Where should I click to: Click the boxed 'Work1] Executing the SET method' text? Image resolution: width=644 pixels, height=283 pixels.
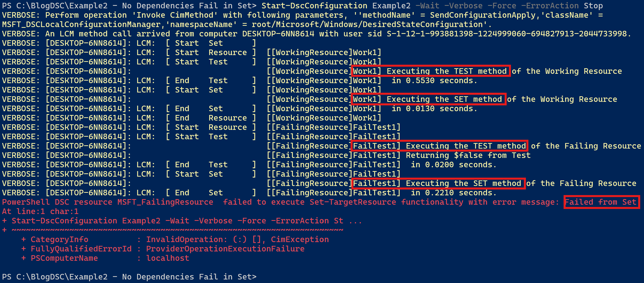tap(428, 99)
